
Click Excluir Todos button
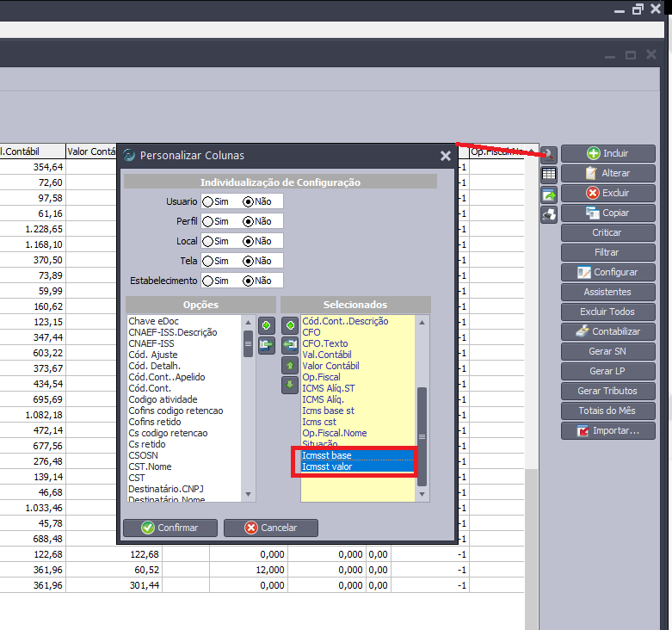607,312
